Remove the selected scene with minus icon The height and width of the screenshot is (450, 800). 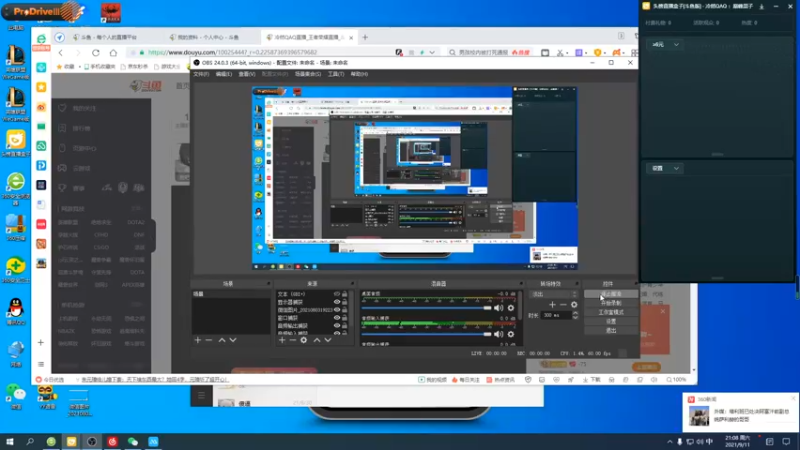tap(209, 340)
